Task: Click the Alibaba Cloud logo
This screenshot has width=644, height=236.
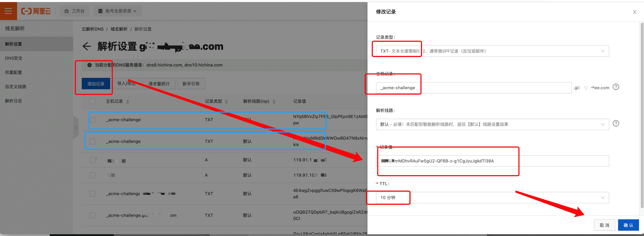Action: [x=36, y=11]
